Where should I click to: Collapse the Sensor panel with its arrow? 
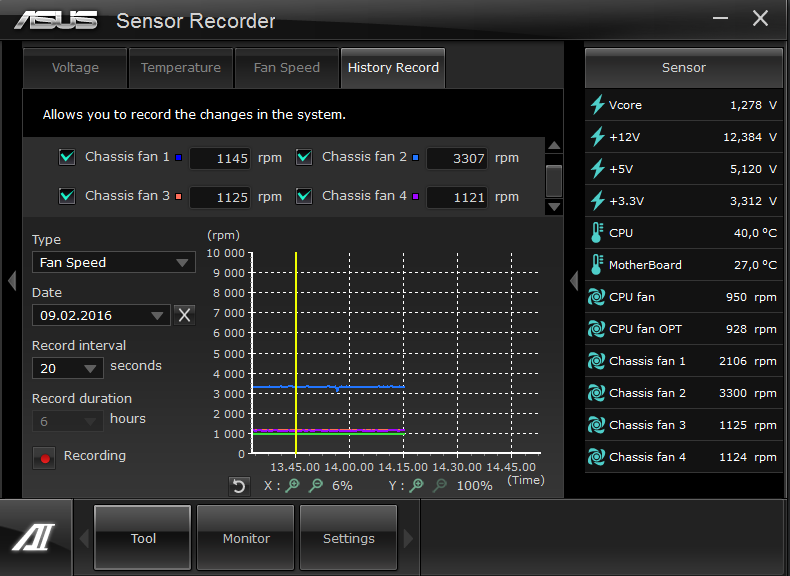(574, 280)
